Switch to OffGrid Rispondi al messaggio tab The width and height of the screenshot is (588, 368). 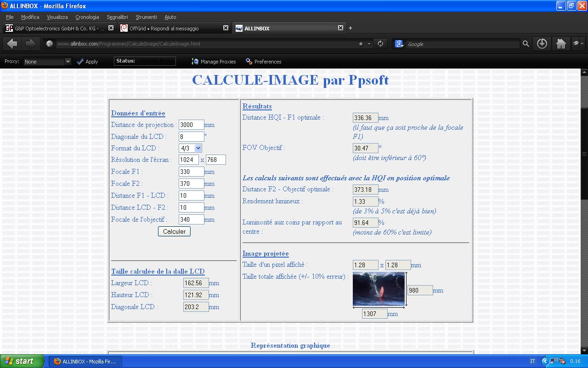pyautogui.click(x=174, y=28)
